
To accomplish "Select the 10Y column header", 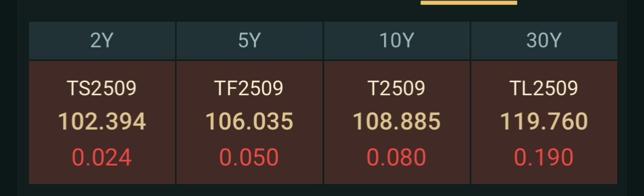I will point(397,41).
